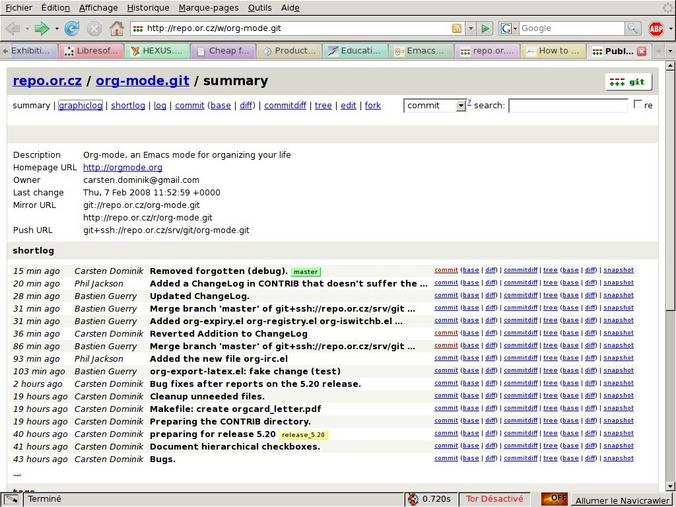The image size is (676, 507).
Task: Click the orange RSS feed icon in address bar
Action: point(457,28)
